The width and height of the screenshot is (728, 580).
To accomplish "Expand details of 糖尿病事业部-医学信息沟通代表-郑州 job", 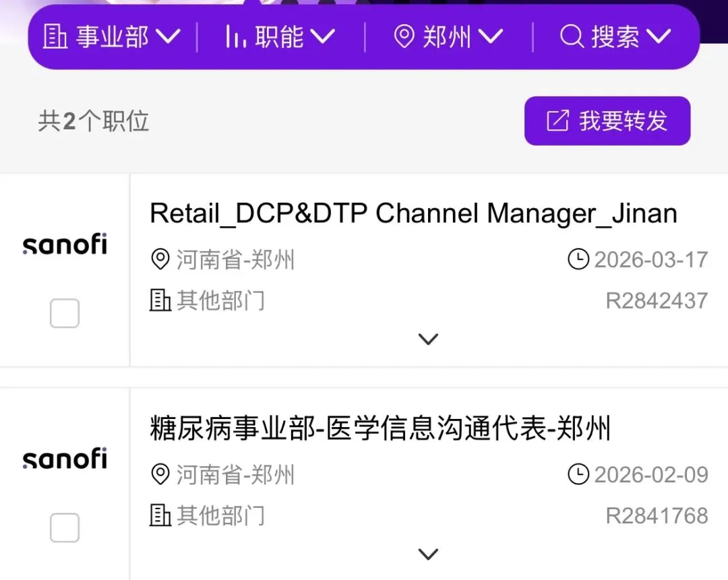I will (x=428, y=554).
